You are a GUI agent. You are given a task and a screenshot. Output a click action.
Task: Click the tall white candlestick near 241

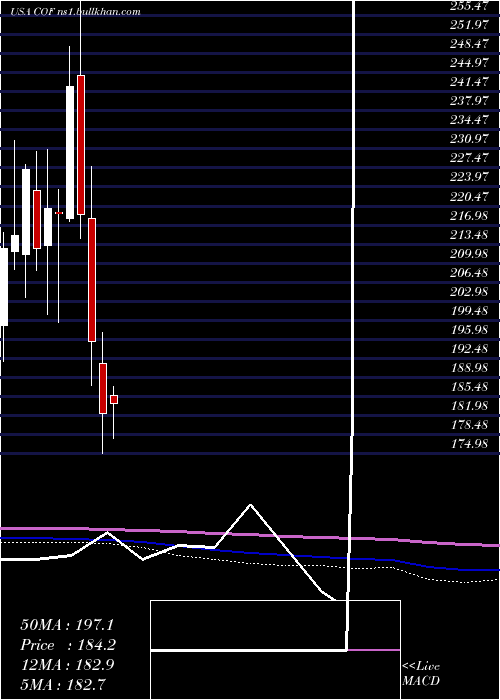point(70,153)
